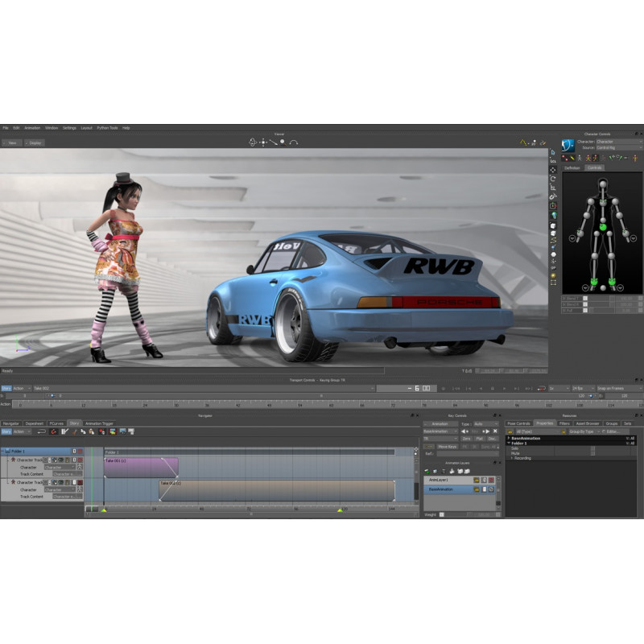Click the square frame icon at toolbar bottom

[x=553, y=283]
